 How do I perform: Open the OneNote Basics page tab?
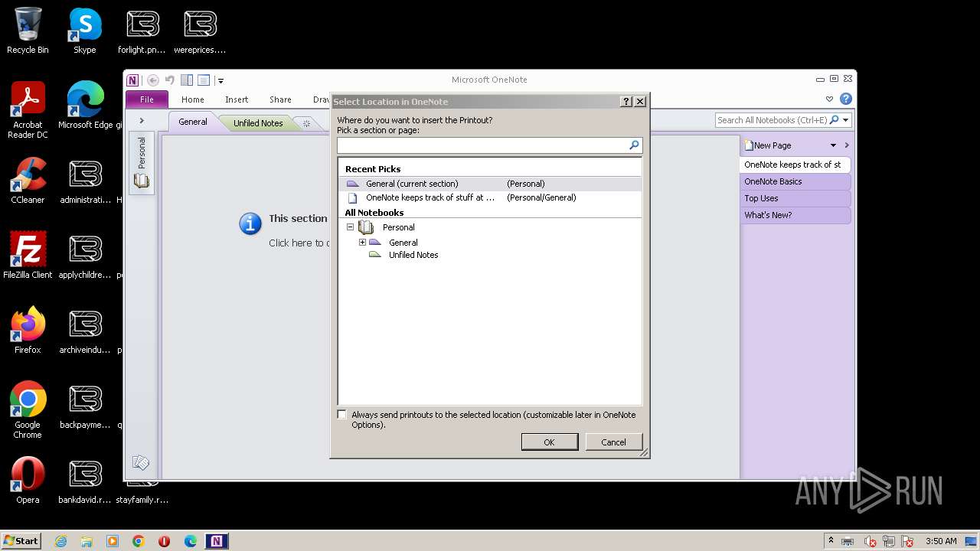point(795,181)
